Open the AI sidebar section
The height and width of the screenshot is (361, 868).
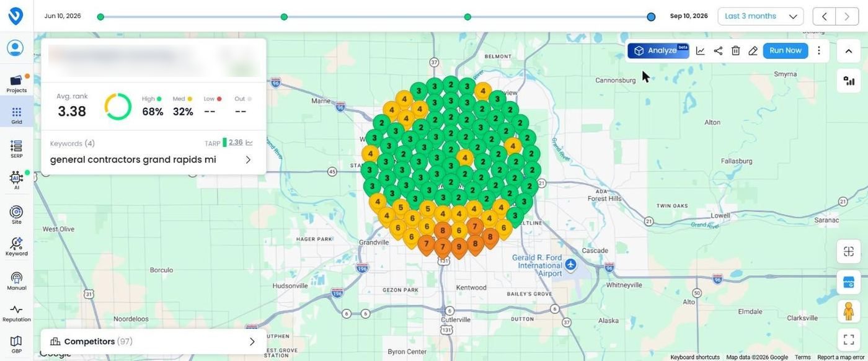point(17,180)
